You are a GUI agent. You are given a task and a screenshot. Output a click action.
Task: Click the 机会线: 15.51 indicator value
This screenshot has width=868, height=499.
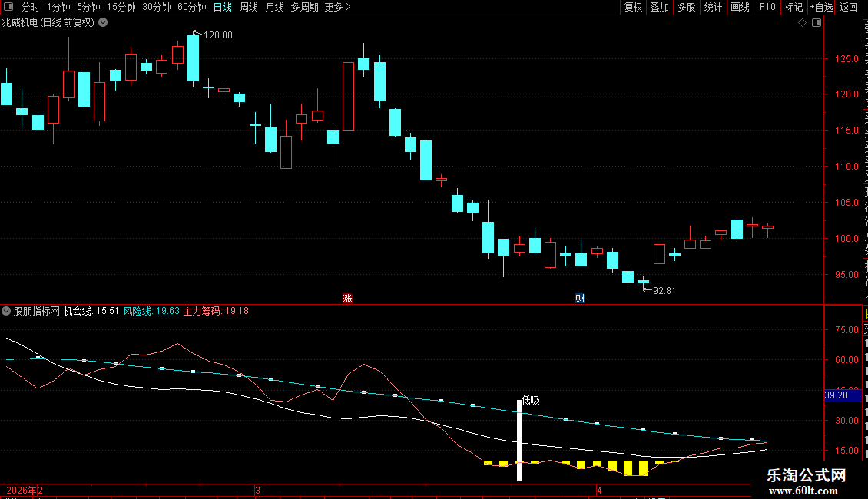(x=91, y=311)
